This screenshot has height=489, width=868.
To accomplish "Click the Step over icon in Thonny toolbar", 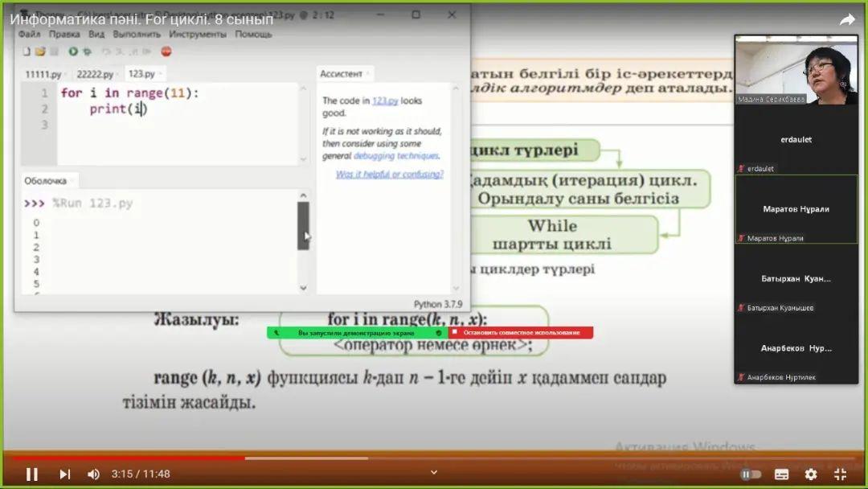I will click(106, 51).
